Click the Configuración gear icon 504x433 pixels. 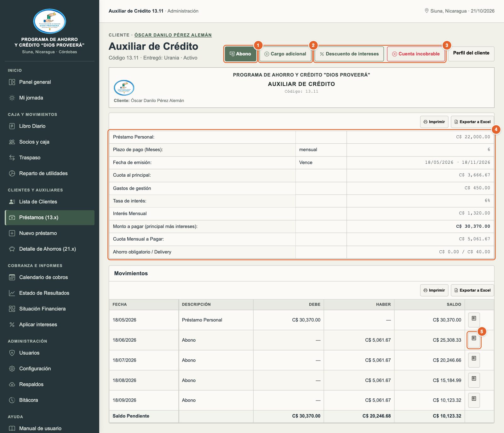(12, 368)
